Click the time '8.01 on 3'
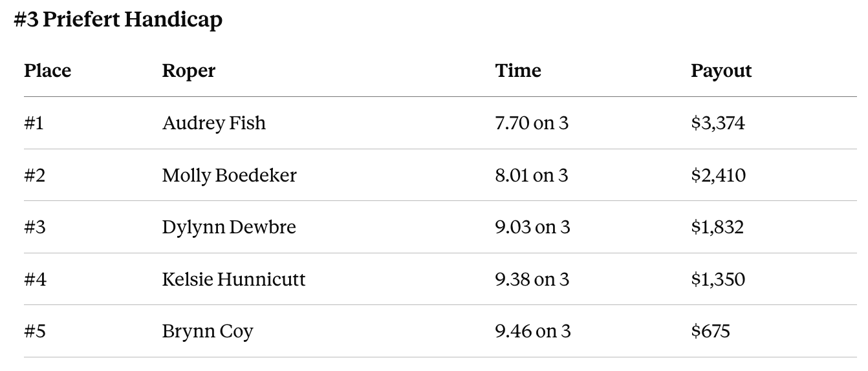 (x=532, y=175)
